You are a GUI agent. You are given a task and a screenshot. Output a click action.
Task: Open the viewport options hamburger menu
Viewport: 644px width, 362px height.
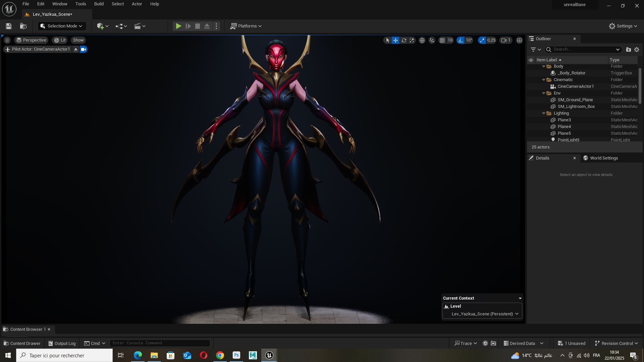[7, 40]
